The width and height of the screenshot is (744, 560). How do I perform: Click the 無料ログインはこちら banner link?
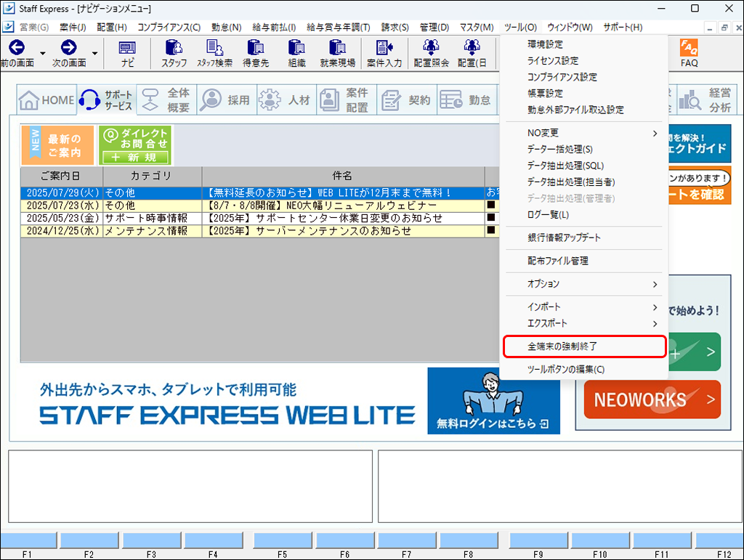click(493, 401)
